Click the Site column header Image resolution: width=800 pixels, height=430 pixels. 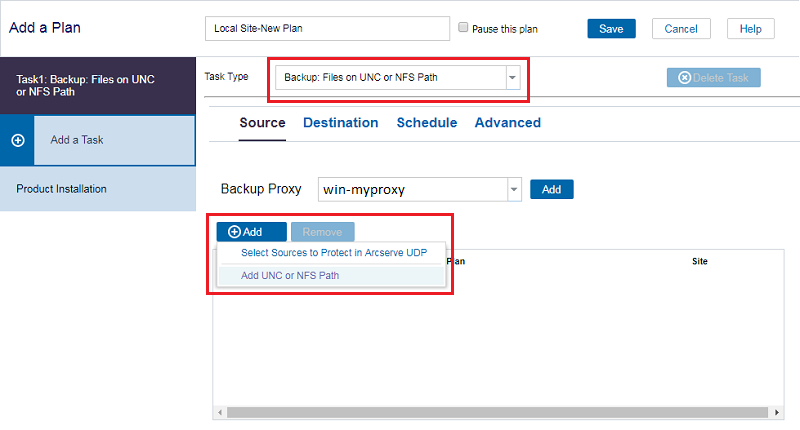pos(699,261)
